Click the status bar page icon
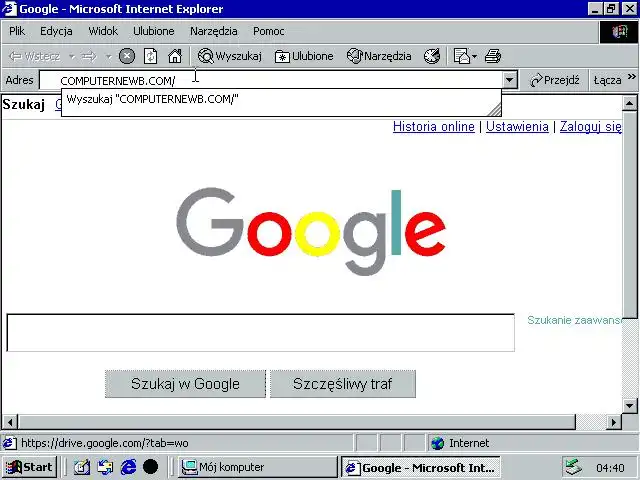Screen dimensions: 640x480 click(x=9, y=443)
